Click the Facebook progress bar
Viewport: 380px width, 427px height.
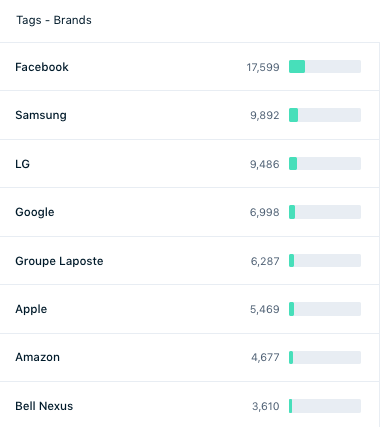(325, 67)
